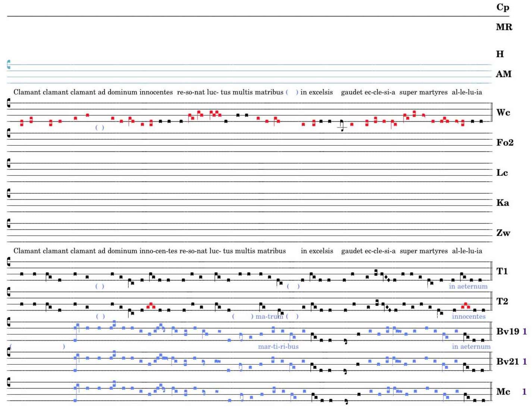532x418 pixels.
Task: Click the purple 1 beside Mc
Action: click(x=525, y=392)
